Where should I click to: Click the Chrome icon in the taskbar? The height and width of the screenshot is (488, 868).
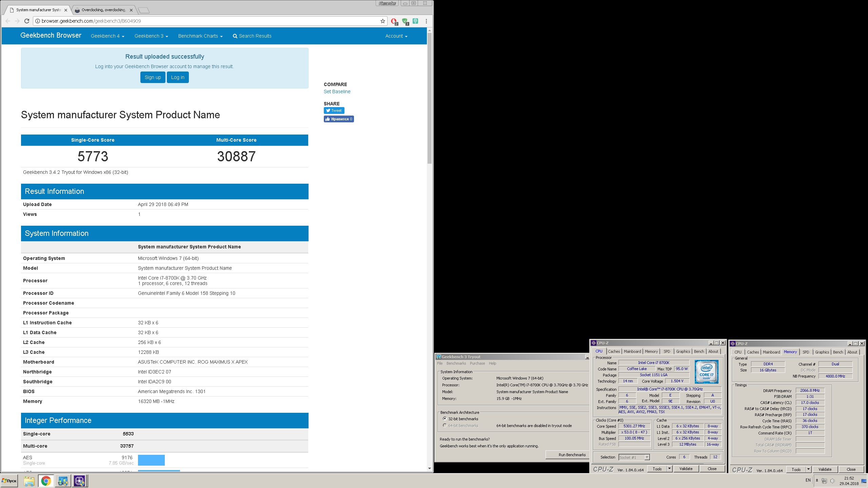(46, 481)
